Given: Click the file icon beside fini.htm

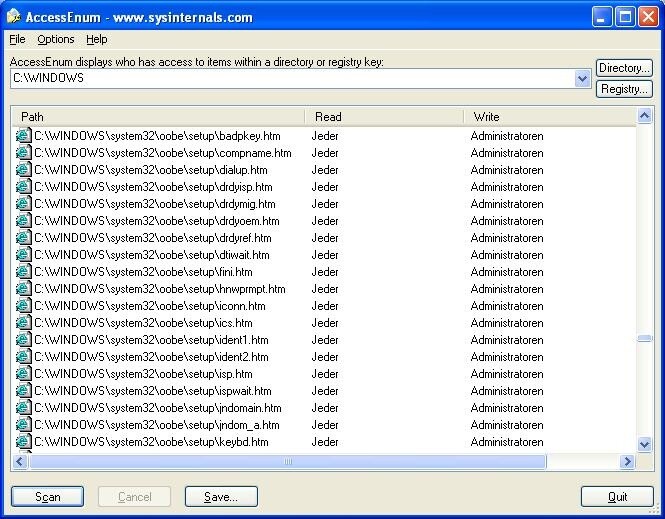Looking at the screenshot, I should [24, 271].
